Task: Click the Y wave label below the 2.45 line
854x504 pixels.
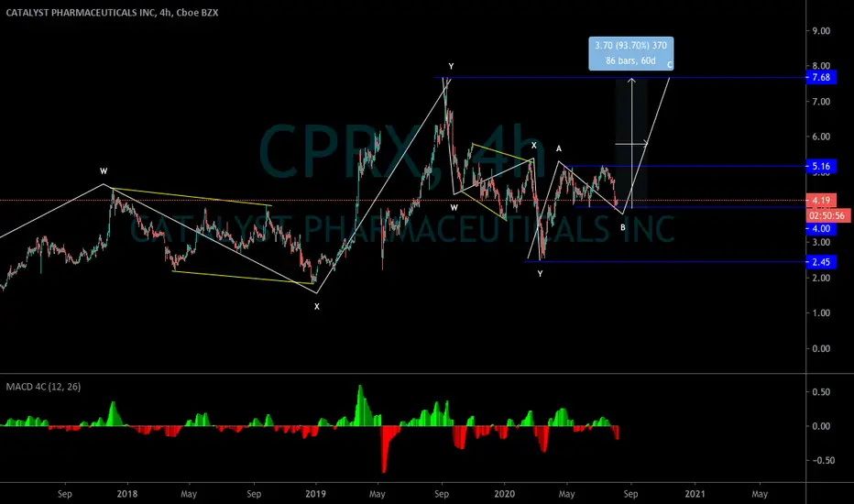Action: click(x=540, y=274)
